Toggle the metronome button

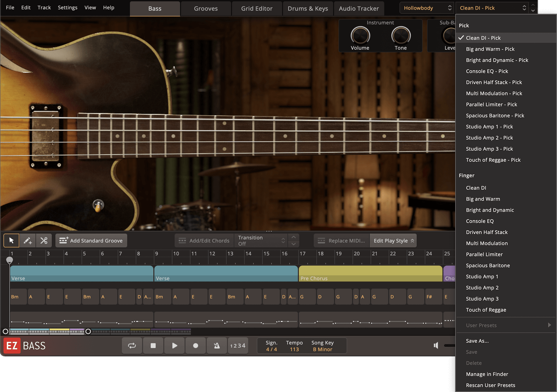click(217, 346)
